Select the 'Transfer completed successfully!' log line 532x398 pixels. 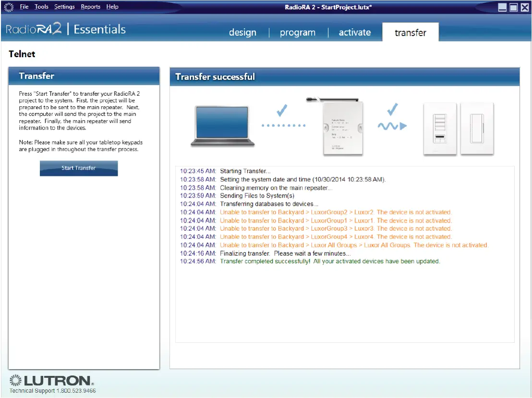click(x=310, y=261)
